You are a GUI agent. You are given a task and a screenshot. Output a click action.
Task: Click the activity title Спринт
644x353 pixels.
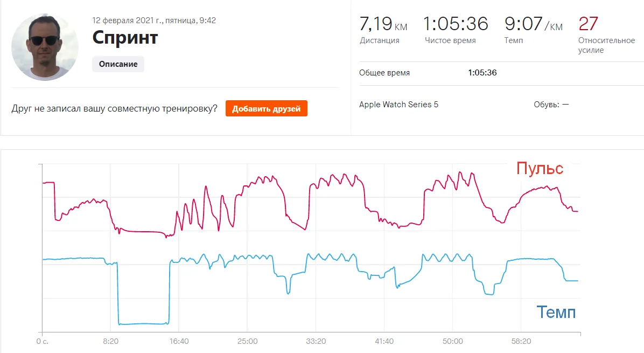pyautogui.click(x=125, y=37)
